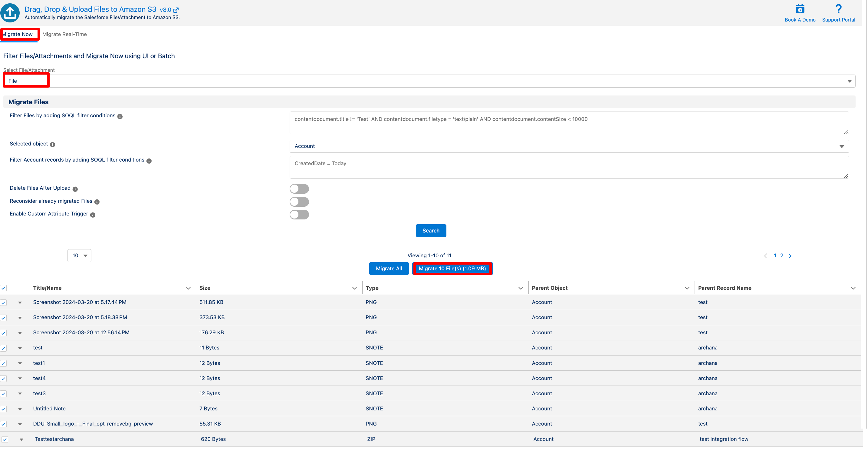Go to next page with right chevron
Image resolution: width=868 pixels, height=451 pixels.
(790, 256)
